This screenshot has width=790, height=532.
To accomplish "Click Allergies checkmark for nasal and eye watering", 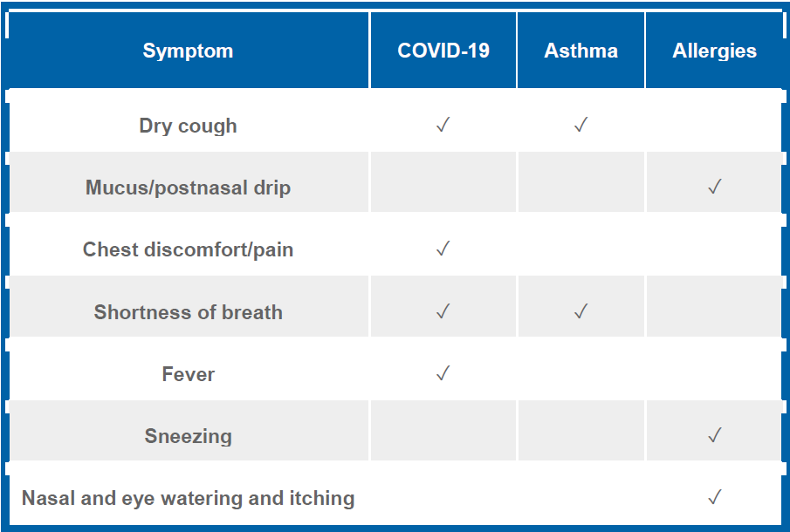I will tap(714, 497).
